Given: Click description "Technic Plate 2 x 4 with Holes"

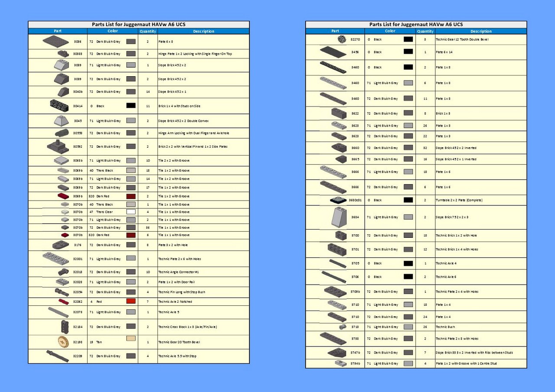Looking at the screenshot, I should click(457, 292).
